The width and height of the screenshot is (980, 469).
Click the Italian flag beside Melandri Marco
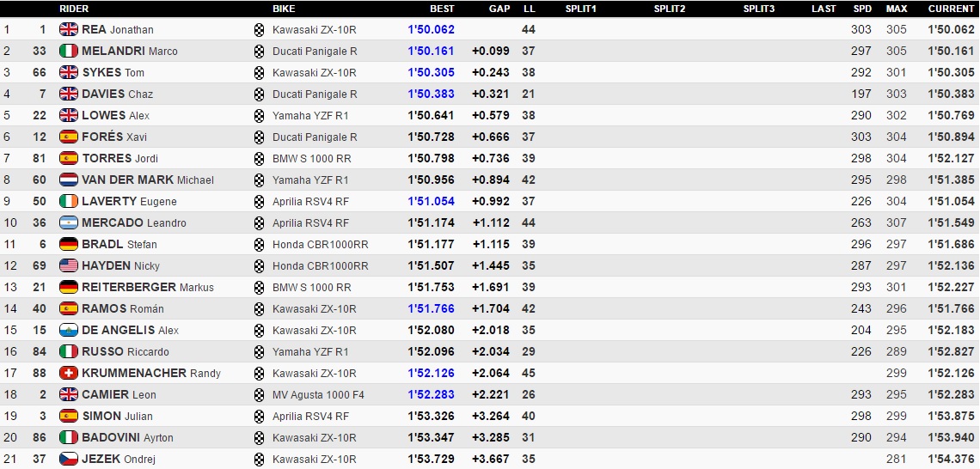pos(69,51)
